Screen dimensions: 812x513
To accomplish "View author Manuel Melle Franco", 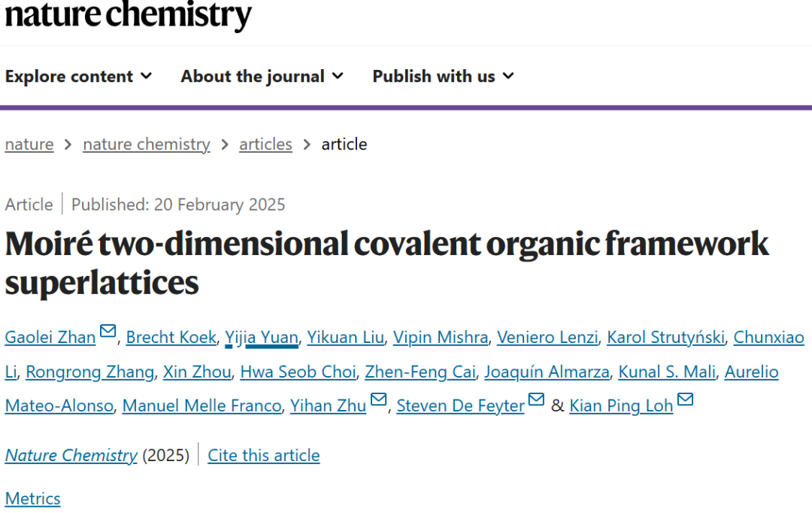I will pos(201,405).
